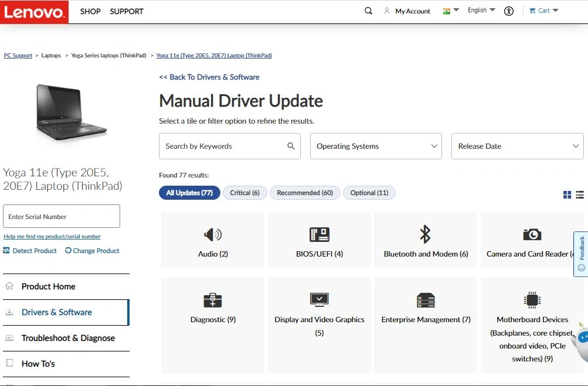This screenshot has height=386, width=588.
Task: Open the Feedback side tab
Action: pyautogui.click(x=581, y=254)
